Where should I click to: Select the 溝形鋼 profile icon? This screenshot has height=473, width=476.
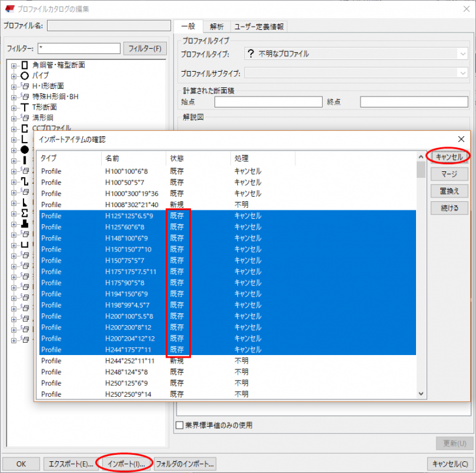(25, 118)
